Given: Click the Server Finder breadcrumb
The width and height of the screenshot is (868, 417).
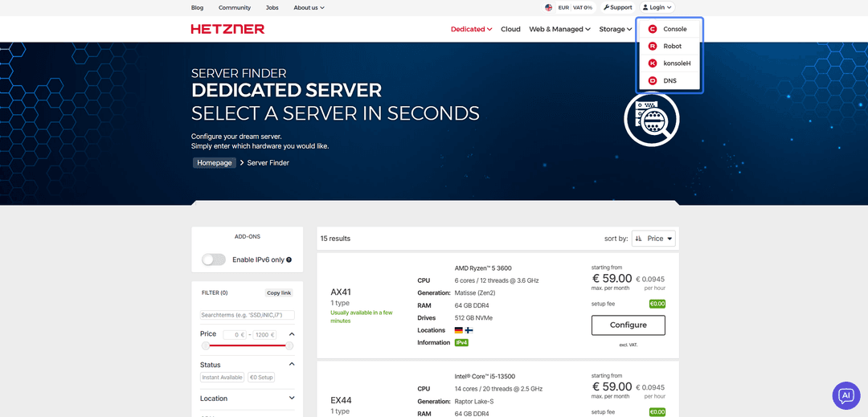Looking at the screenshot, I should [268, 162].
